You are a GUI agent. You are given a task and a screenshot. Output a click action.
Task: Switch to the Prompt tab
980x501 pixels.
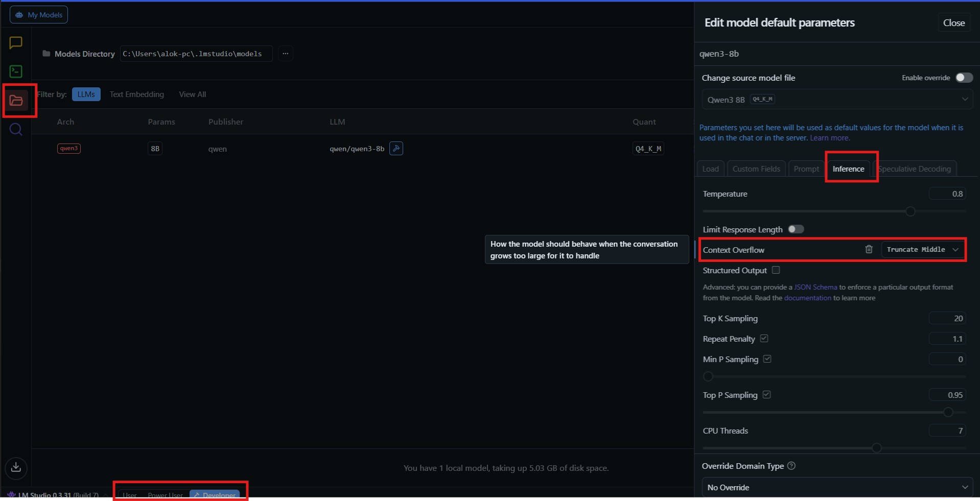[806, 169]
